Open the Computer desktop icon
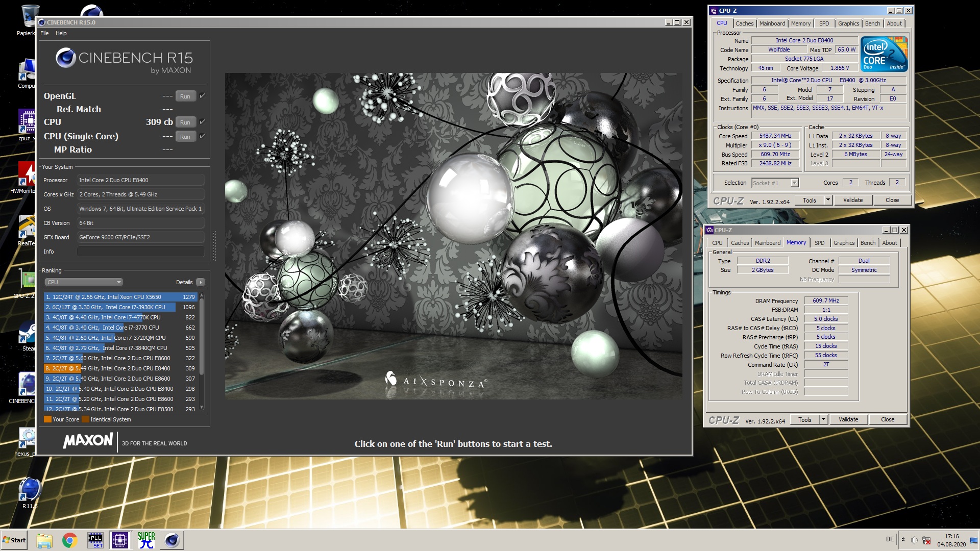980x551 pixels. (x=27, y=73)
